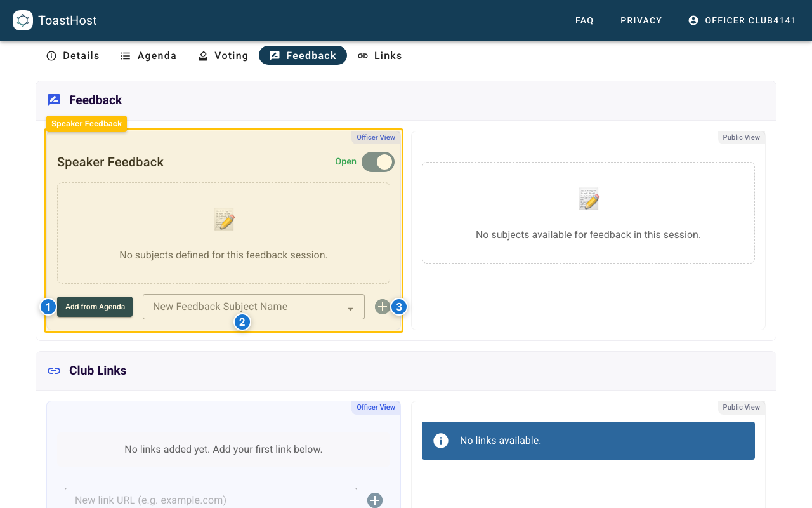
Task: Click the OFFICER CLUB4141 account link
Action: click(x=750, y=20)
